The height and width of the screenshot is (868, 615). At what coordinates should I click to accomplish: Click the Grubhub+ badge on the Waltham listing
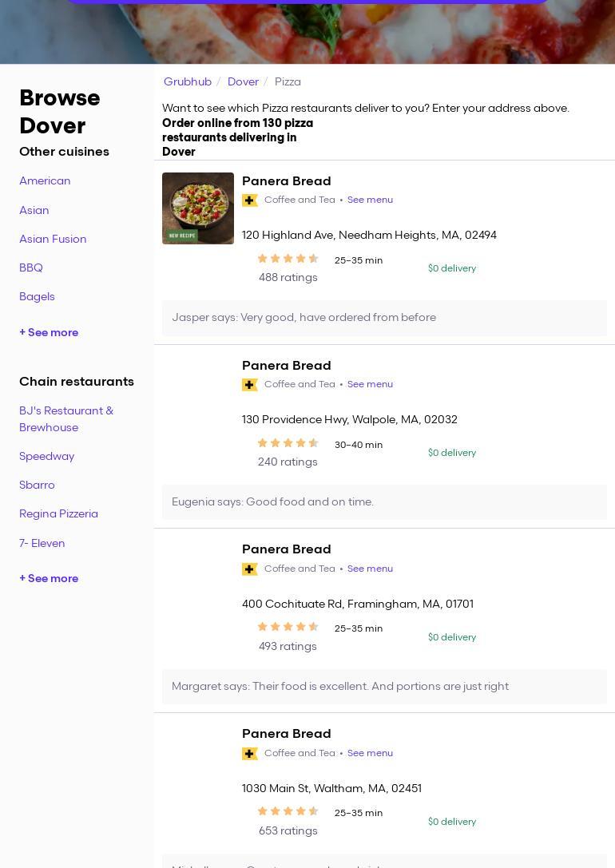tap(250, 754)
